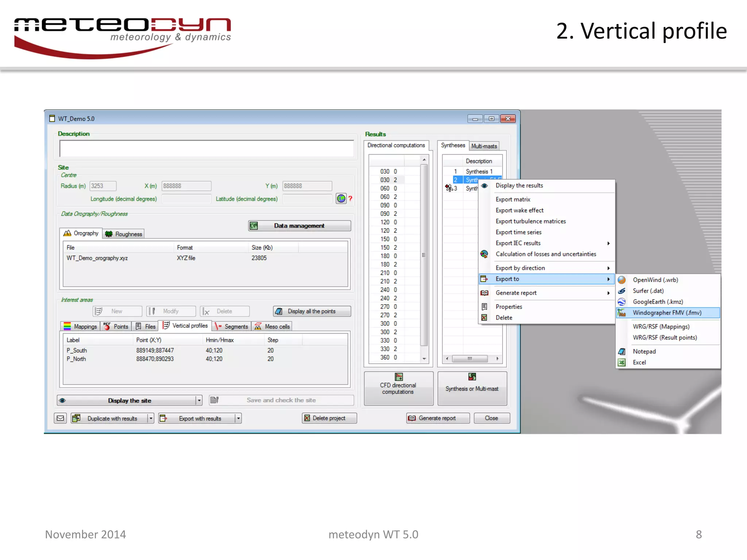The width and height of the screenshot is (747, 560).
Task: Click the red question mark help icon
Action: tap(350, 198)
